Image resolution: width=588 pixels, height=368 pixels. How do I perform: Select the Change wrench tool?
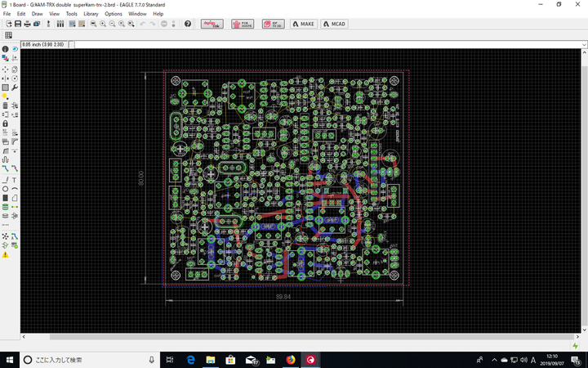(15, 87)
